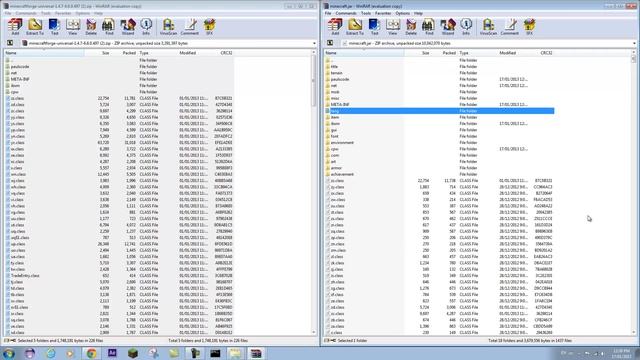The height and width of the screenshot is (360, 640).
Task: Sort by Name column in minecraft.jar window
Action: tap(364, 53)
